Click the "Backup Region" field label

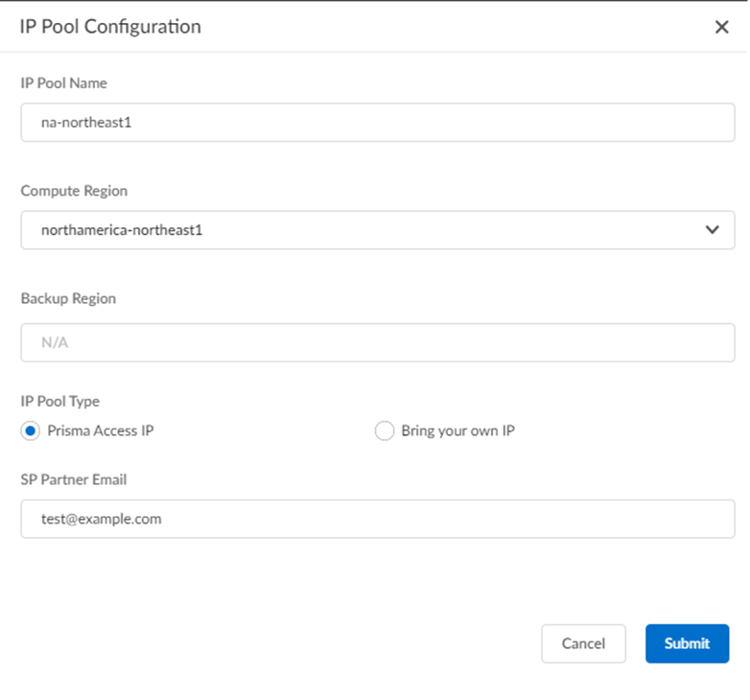[68, 298]
